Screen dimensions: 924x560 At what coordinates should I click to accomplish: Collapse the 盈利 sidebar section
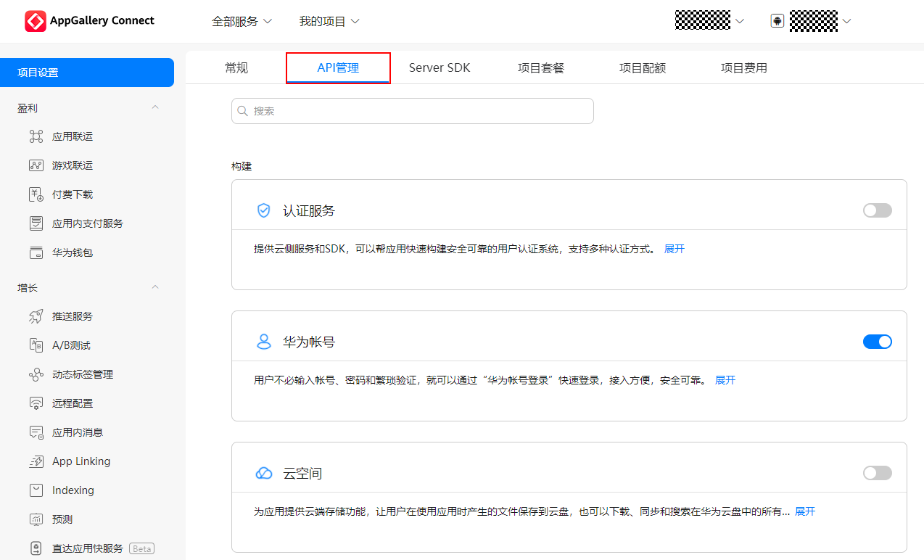pos(154,108)
